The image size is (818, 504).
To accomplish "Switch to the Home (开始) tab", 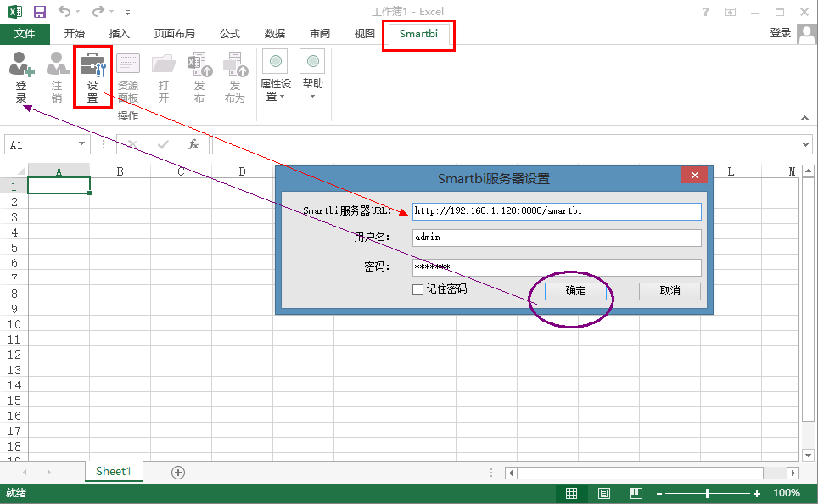I will coord(74,34).
